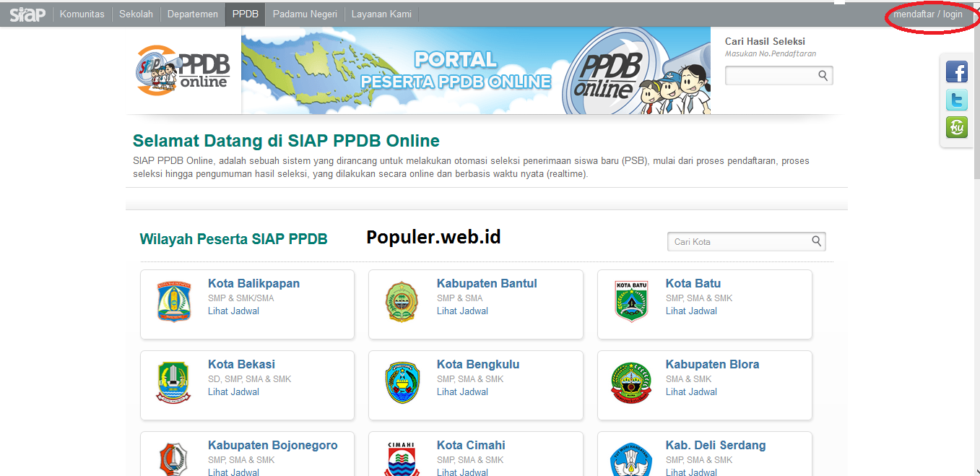Click magnifier in Cari Hasil Seleksi box

click(x=823, y=75)
